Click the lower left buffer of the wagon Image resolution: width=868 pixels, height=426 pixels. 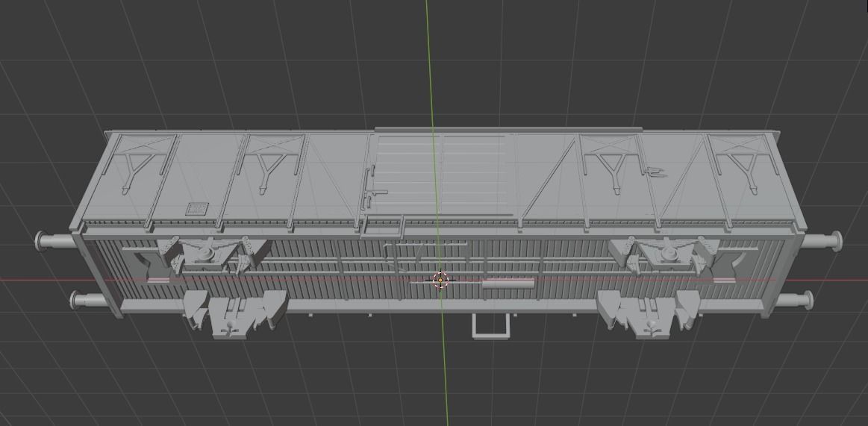(x=89, y=301)
